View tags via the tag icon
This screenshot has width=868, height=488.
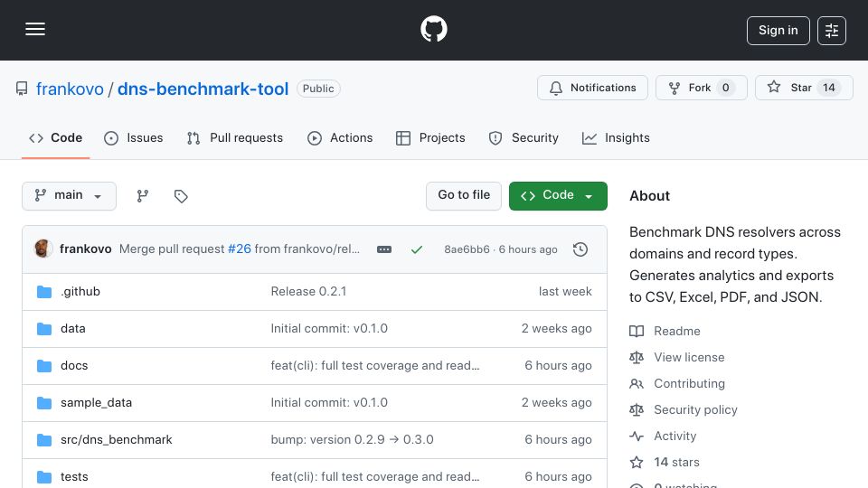pyautogui.click(x=181, y=196)
